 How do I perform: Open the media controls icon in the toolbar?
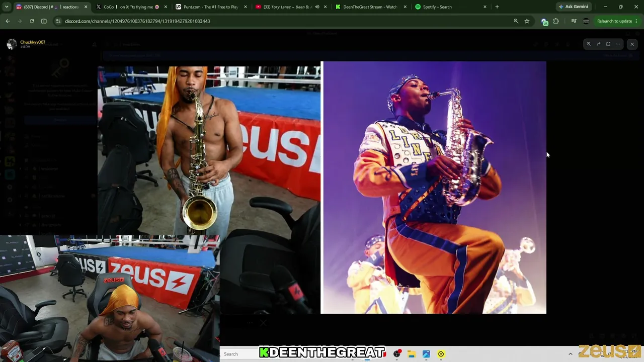click(x=574, y=21)
